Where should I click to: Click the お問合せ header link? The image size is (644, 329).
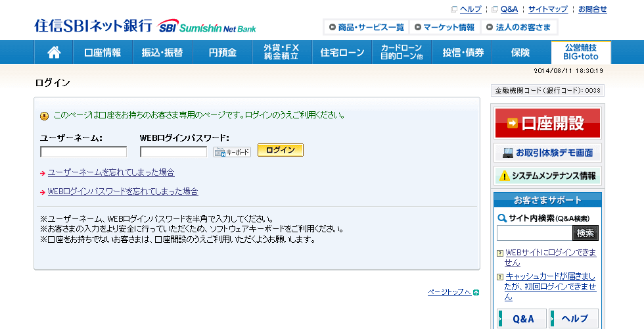pos(592,9)
